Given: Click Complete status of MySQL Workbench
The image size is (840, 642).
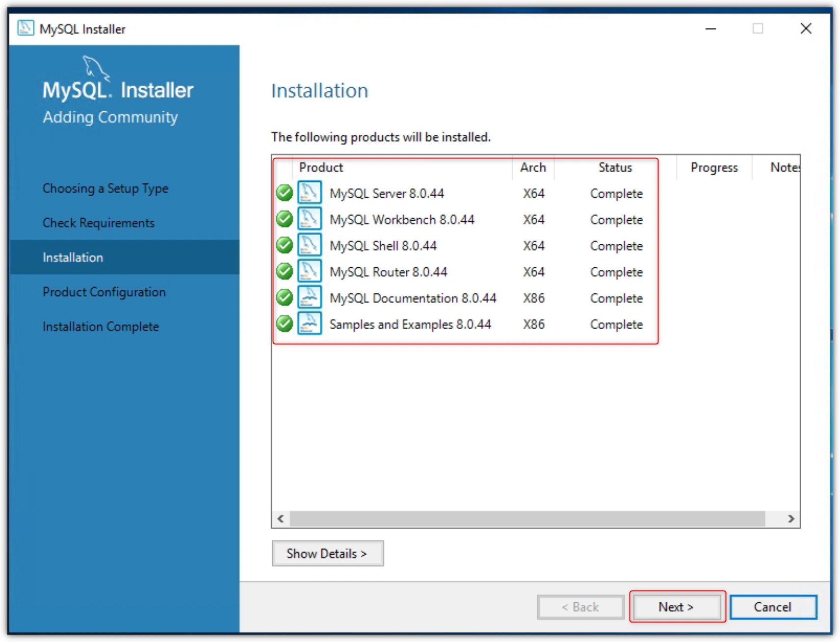Looking at the screenshot, I should pos(616,220).
